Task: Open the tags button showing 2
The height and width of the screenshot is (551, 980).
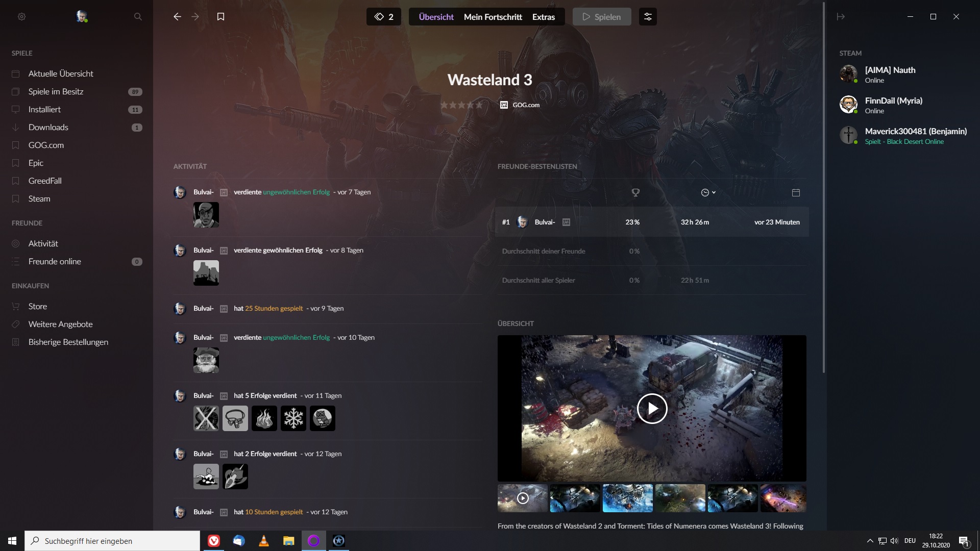Action: coord(384,17)
